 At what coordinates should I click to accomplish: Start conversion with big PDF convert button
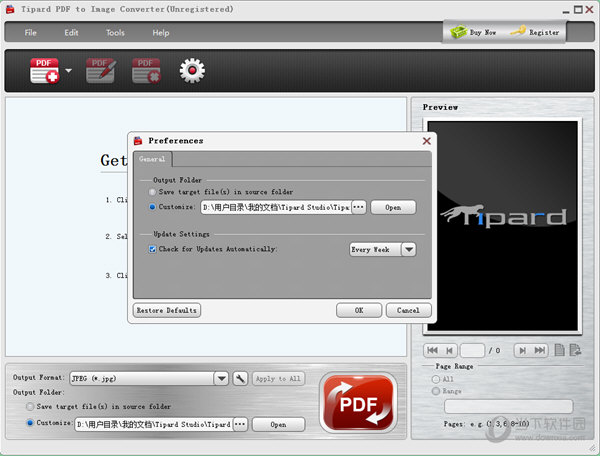358,403
